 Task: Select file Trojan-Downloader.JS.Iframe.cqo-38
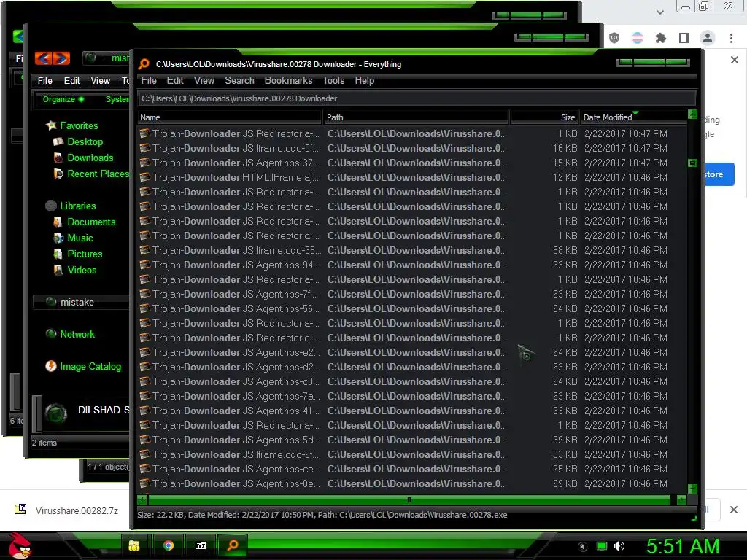411,250
